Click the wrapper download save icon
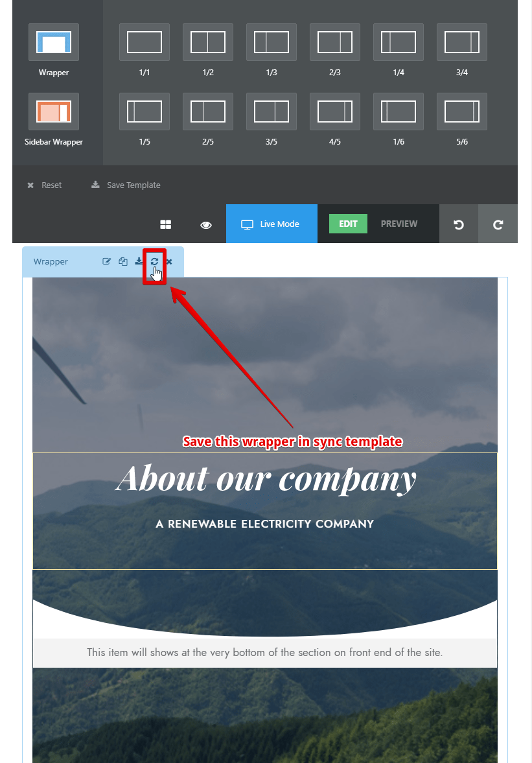532x763 pixels. coord(139,261)
